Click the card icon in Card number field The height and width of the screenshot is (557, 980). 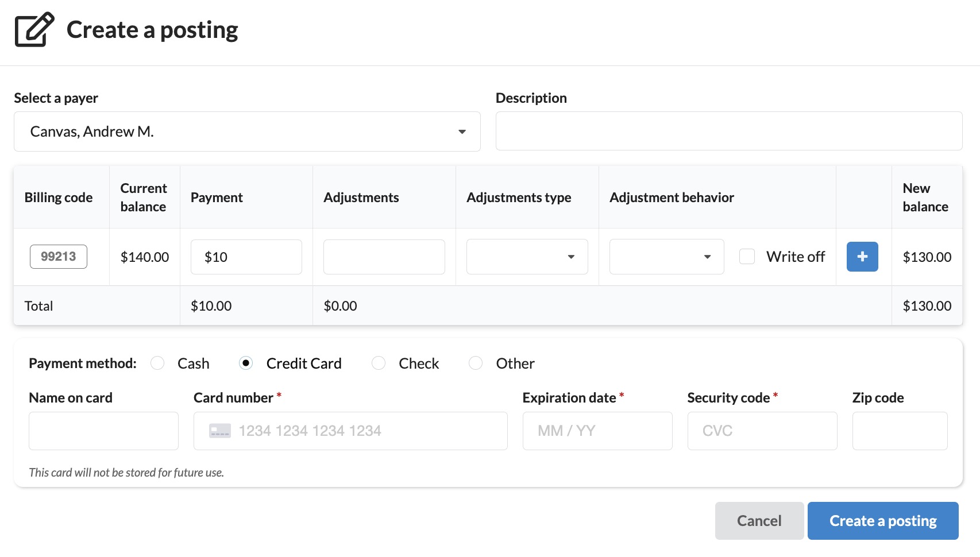(x=220, y=431)
